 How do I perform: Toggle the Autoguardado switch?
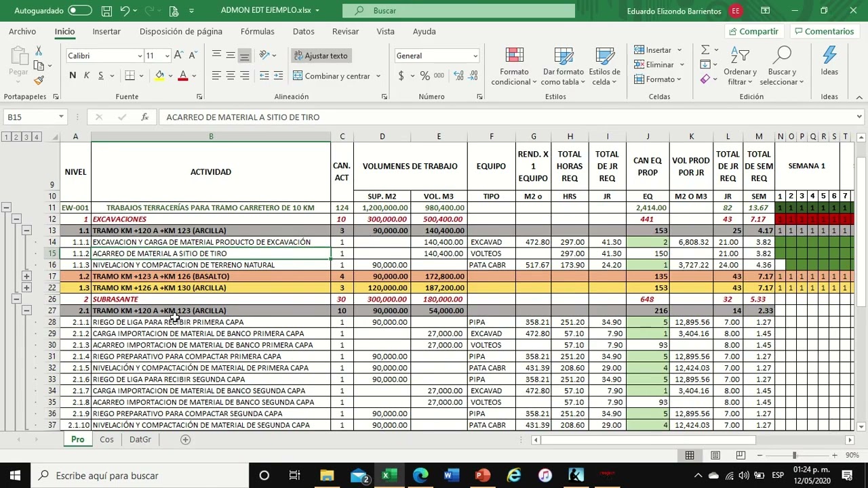tap(80, 11)
